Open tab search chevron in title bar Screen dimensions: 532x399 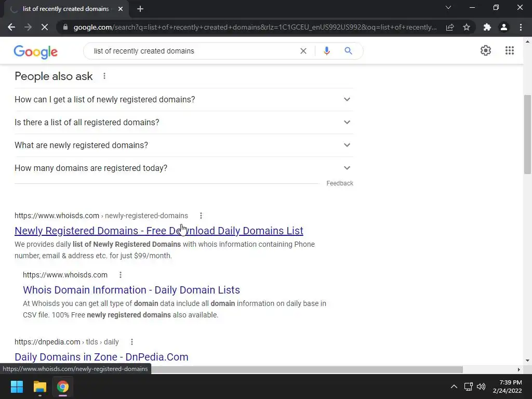coord(448,7)
